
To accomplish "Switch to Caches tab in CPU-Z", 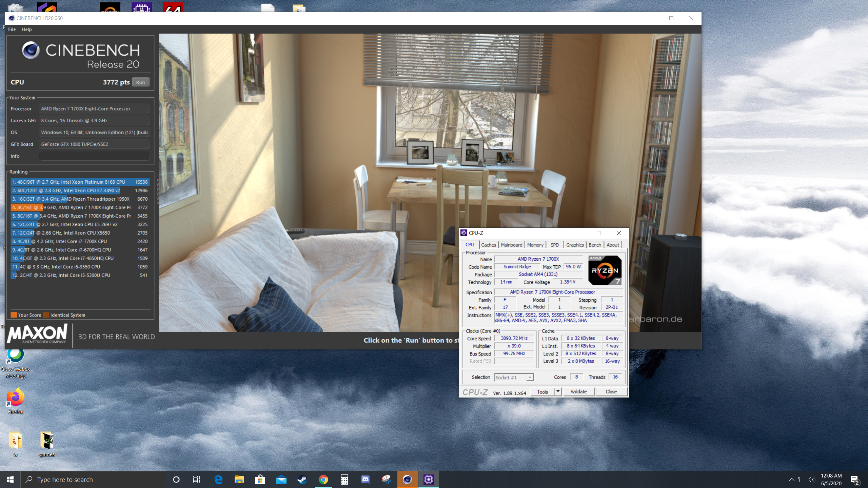I will coord(489,245).
